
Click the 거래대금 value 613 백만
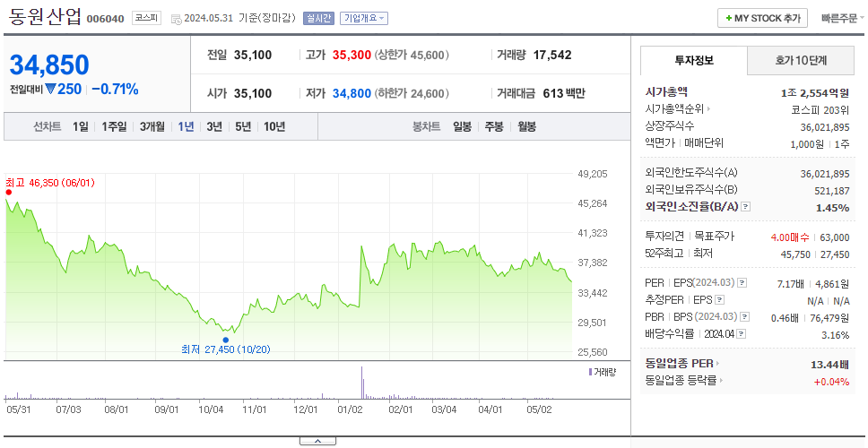pyautogui.click(x=563, y=93)
